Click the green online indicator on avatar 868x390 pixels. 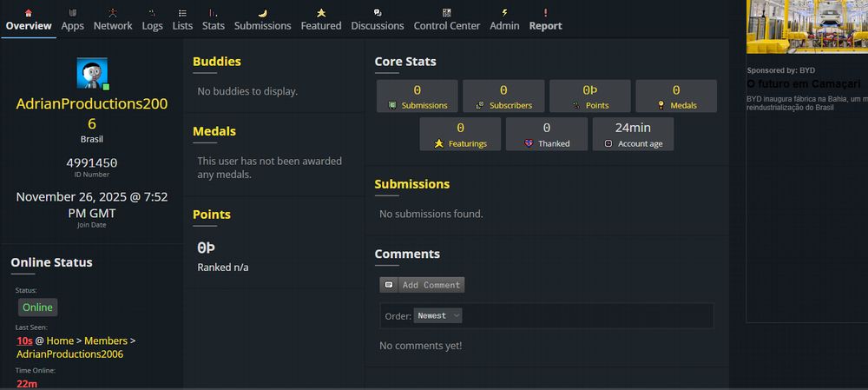pos(106,87)
